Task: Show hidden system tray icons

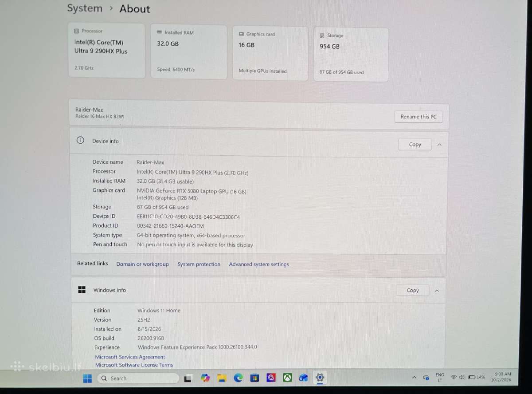Action: [x=414, y=378]
